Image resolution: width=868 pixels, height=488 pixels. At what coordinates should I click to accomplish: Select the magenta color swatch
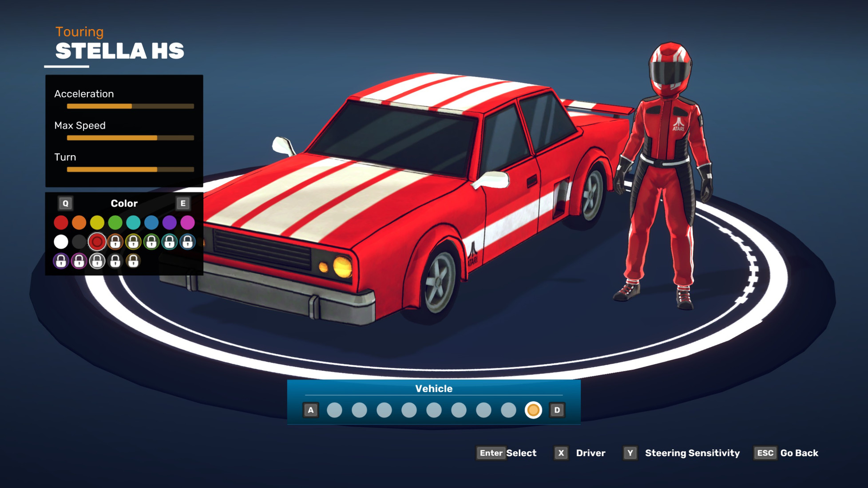187,222
